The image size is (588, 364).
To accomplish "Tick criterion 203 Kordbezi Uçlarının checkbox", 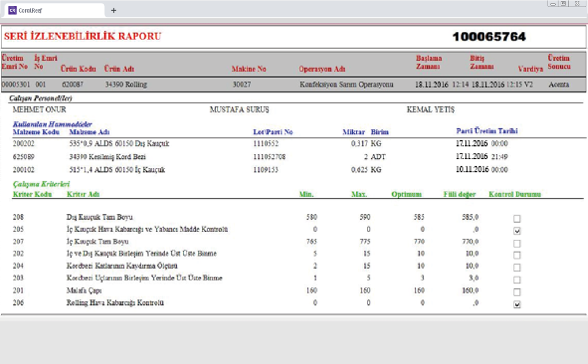I will coord(517,280).
